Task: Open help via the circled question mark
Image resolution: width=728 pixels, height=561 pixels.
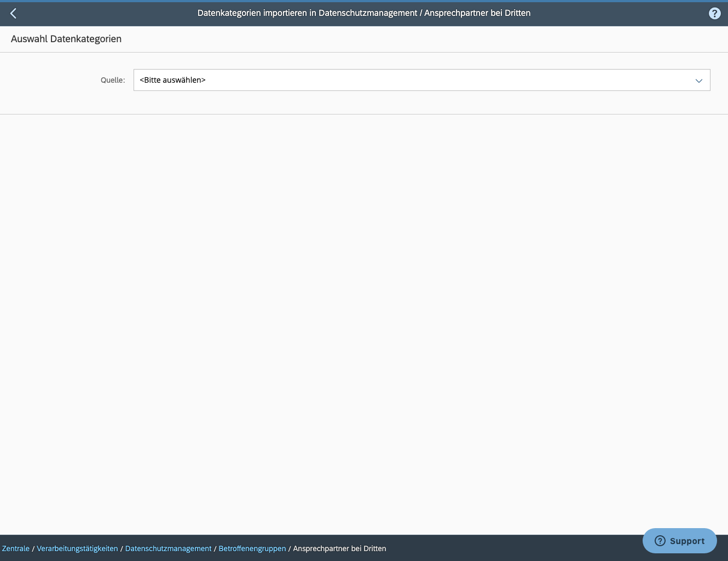Action: (x=714, y=13)
